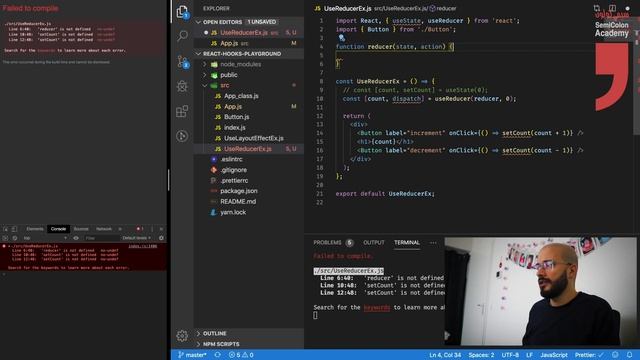640x360 pixels.
Task: Open the Manage gear in activity bar
Action: click(x=182, y=336)
